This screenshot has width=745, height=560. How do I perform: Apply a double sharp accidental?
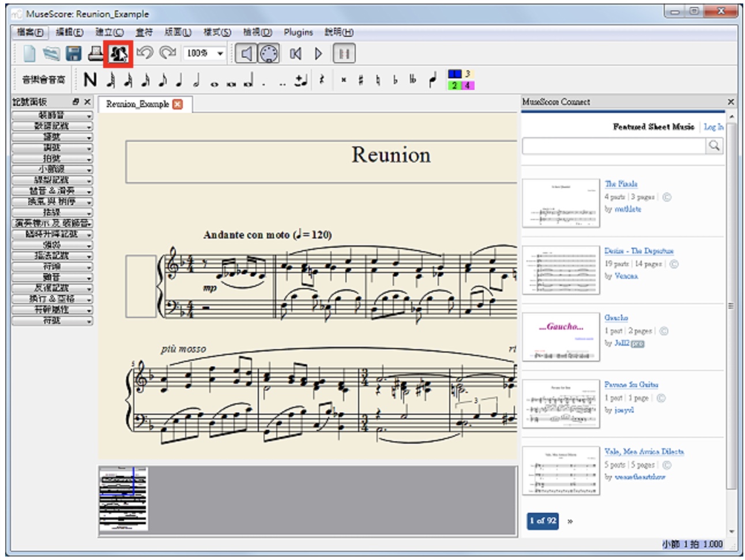pos(344,80)
